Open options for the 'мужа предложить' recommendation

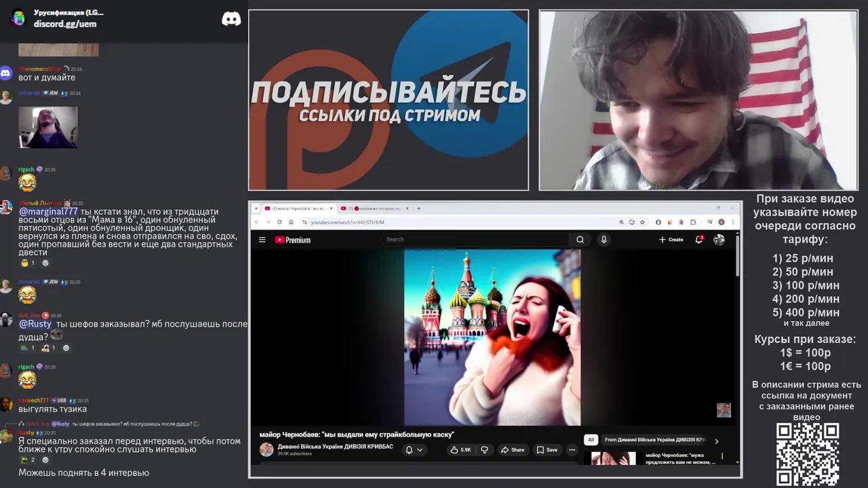click(722, 456)
